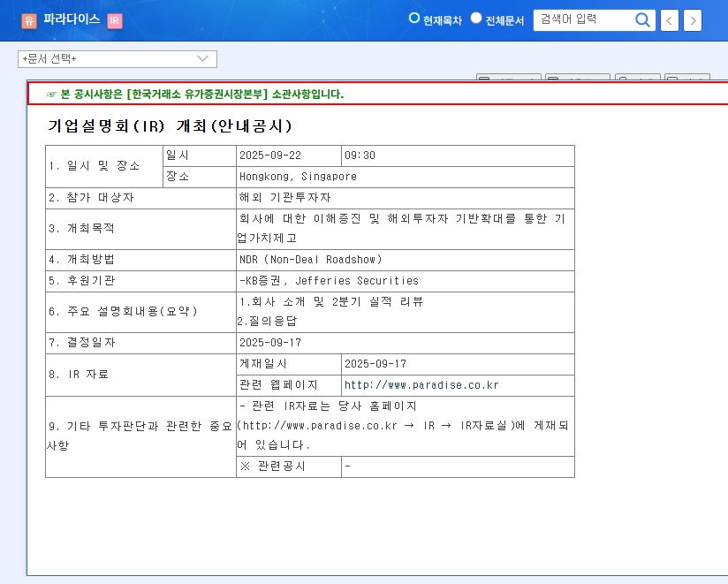Click the 일시 sub-label cell

click(x=200, y=155)
